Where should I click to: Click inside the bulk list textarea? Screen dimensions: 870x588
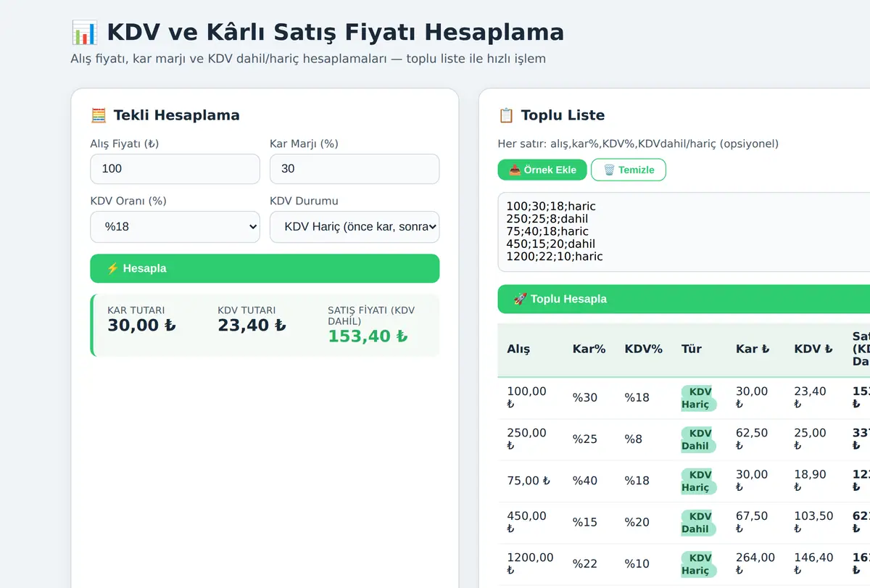pyautogui.click(x=684, y=232)
